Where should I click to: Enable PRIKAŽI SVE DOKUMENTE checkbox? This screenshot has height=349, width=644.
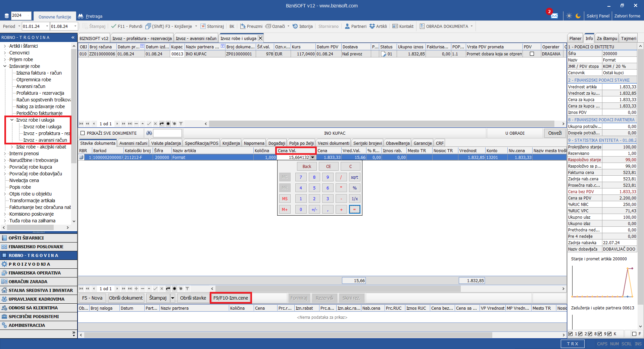point(83,133)
